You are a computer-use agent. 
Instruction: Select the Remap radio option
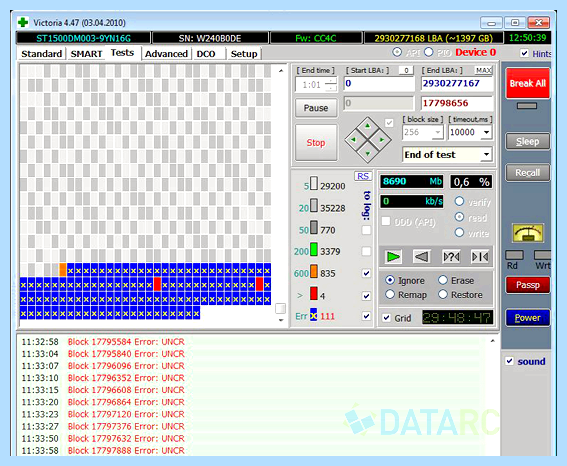pos(390,294)
